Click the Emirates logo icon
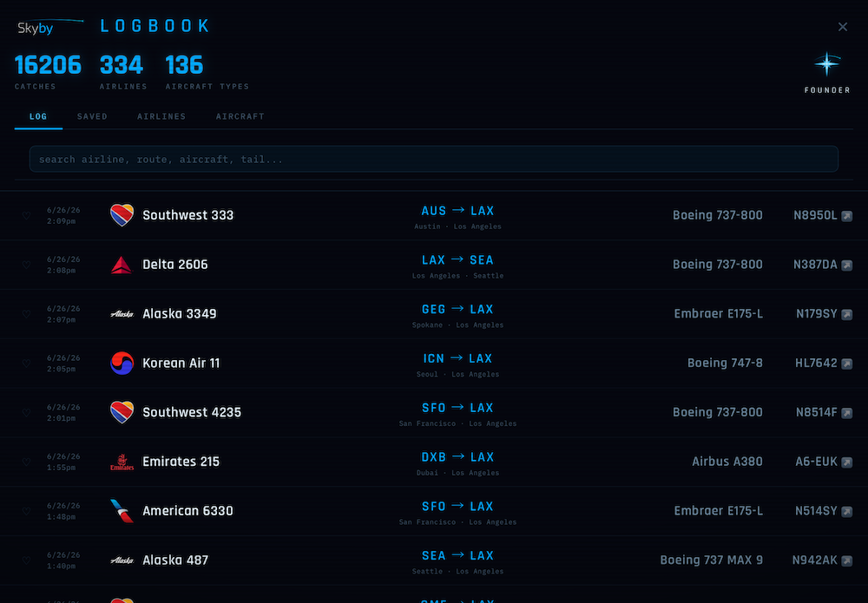Viewport: 868px width, 603px height. tap(122, 462)
